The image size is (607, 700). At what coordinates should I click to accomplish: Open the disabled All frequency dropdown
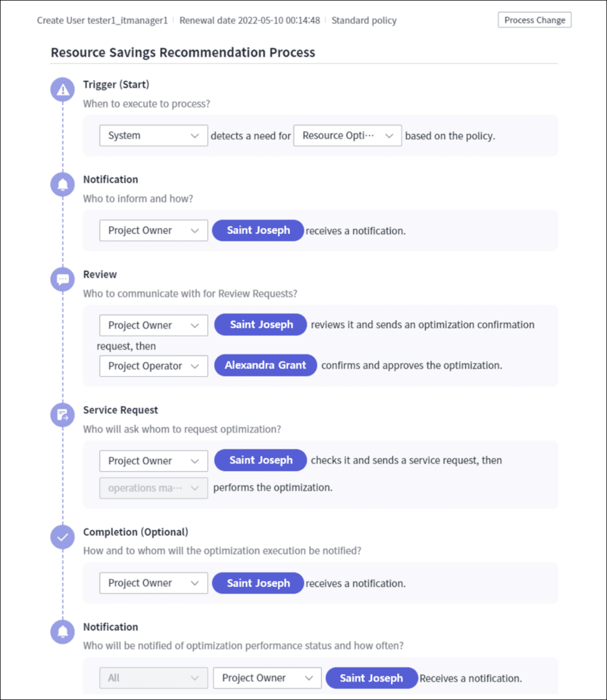pyautogui.click(x=153, y=678)
